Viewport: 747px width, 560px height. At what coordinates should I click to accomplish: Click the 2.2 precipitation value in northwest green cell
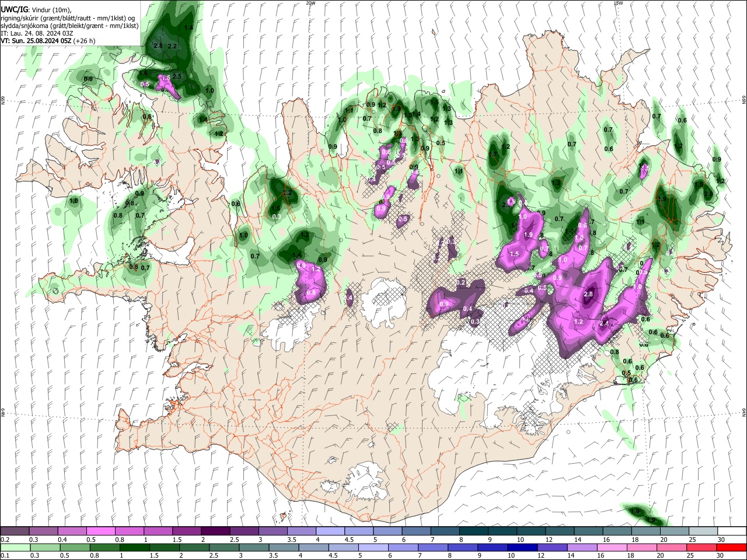coord(172,46)
